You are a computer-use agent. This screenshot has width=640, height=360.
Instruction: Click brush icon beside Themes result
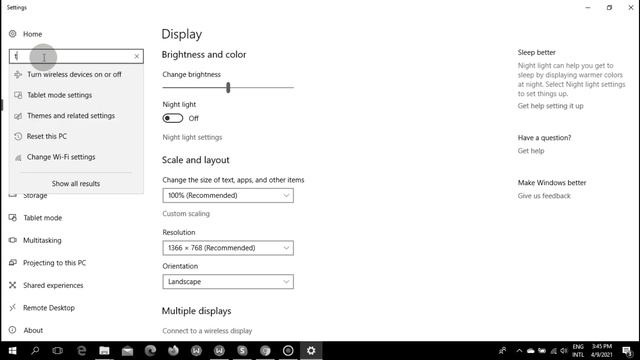point(18,116)
